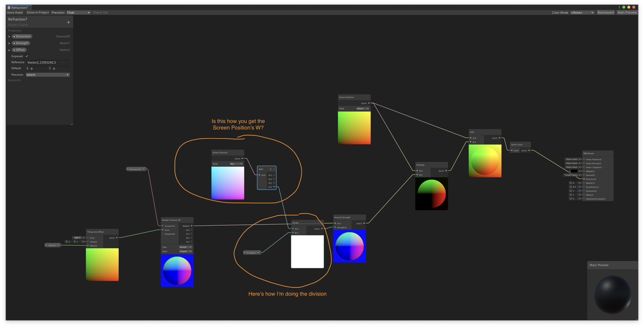Click the A(1) output port on Split node
Viewport: 644px width, 327px height.
[x=274, y=187]
